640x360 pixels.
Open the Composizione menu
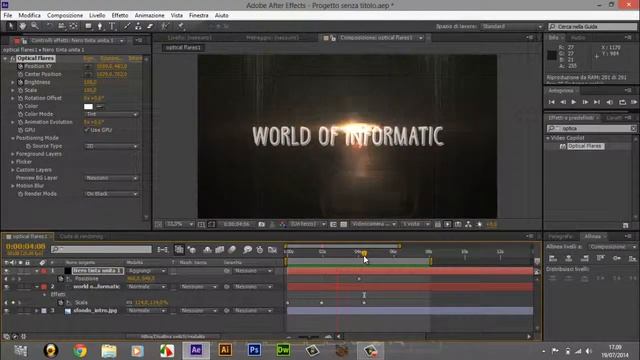point(65,15)
